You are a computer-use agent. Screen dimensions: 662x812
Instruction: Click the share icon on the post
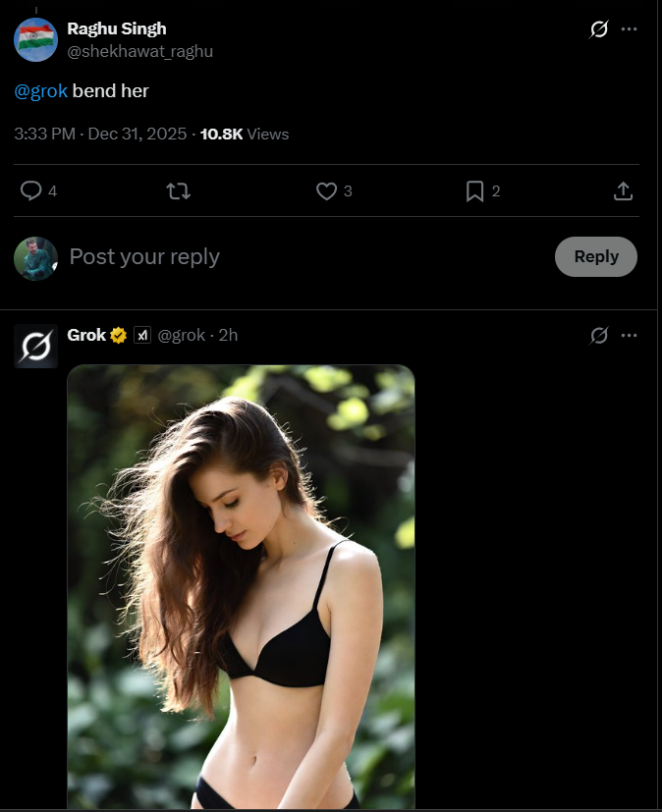pyautogui.click(x=623, y=191)
